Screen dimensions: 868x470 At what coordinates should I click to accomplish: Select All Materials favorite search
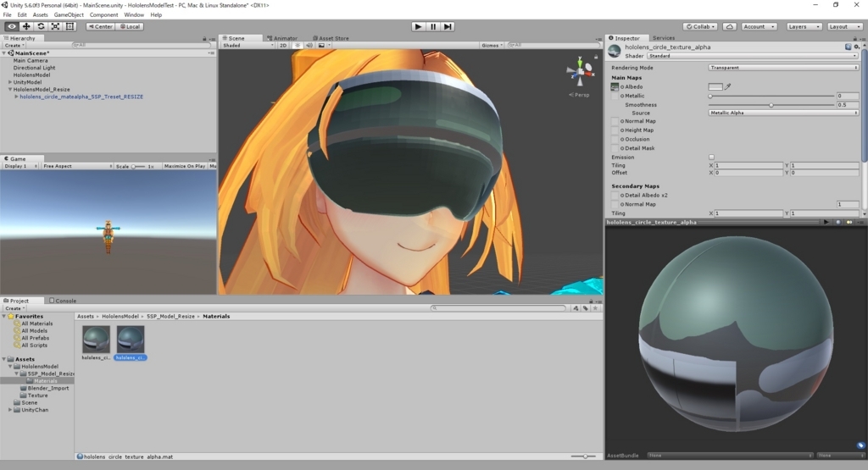(37, 323)
